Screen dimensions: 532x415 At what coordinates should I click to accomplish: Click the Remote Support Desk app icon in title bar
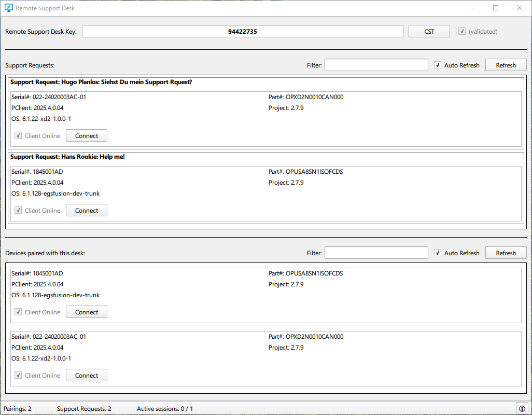pos(8,8)
